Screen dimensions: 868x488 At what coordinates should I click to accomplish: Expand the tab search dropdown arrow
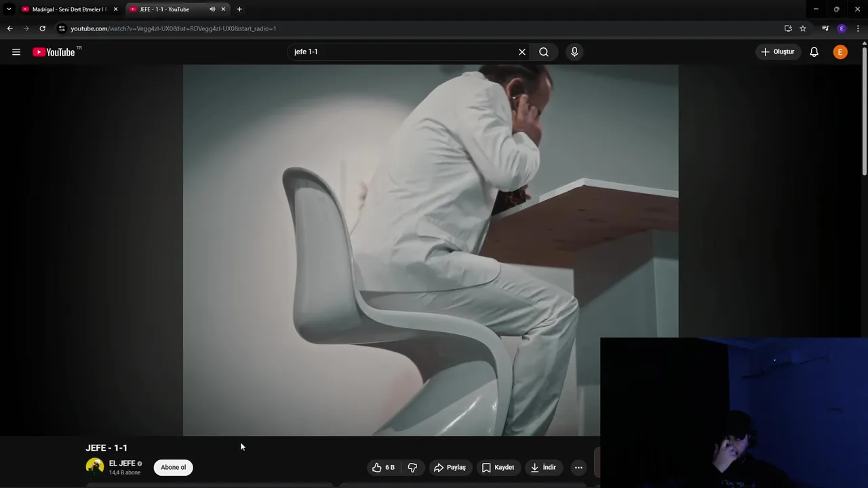pos(9,9)
